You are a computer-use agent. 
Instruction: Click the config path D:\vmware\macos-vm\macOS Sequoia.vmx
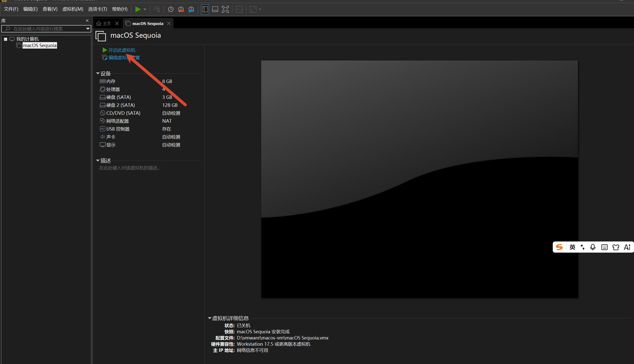(x=283, y=338)
